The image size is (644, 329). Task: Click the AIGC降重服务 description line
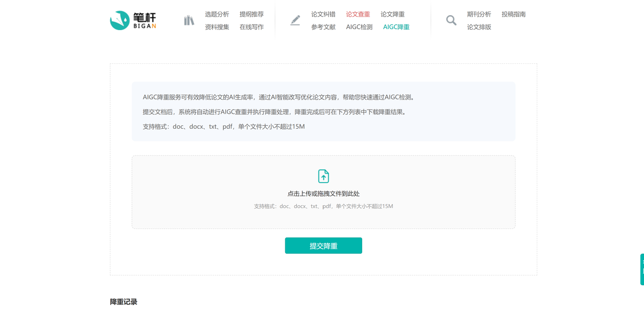(280, 97)
